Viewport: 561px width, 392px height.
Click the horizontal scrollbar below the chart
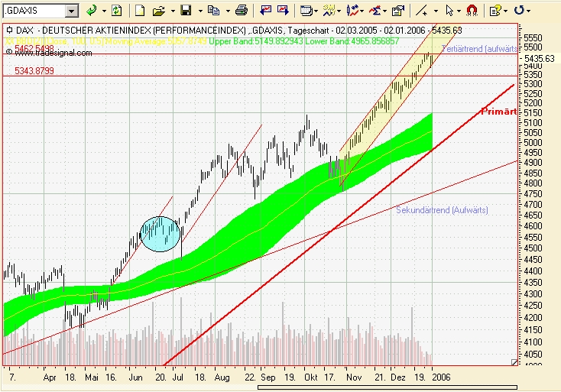(387, 387)
